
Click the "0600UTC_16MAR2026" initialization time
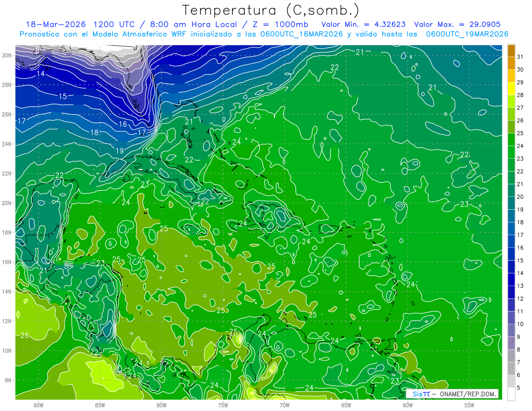pos(301,34)
